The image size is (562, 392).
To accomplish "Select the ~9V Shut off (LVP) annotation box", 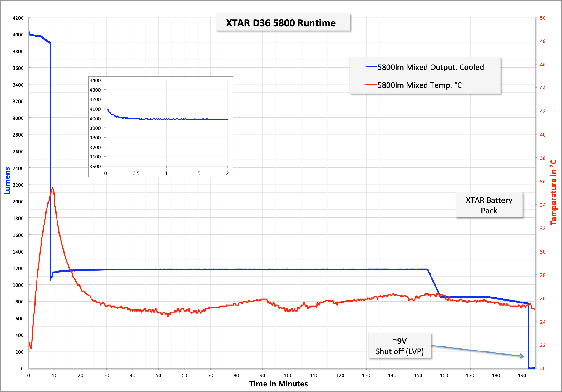I will [x=400, y=346].
